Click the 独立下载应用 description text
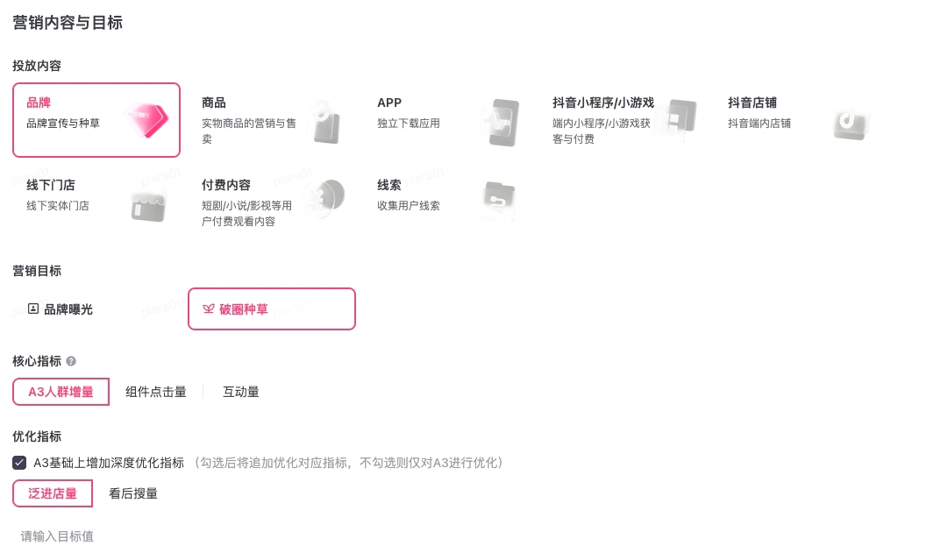This screenshot has height=560, width=948. (408, 124)
